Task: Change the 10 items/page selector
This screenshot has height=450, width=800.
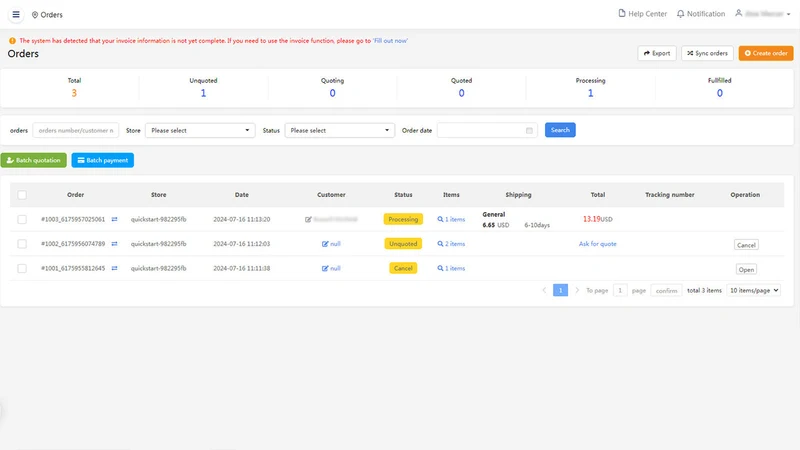Action: tap(754, 290)
